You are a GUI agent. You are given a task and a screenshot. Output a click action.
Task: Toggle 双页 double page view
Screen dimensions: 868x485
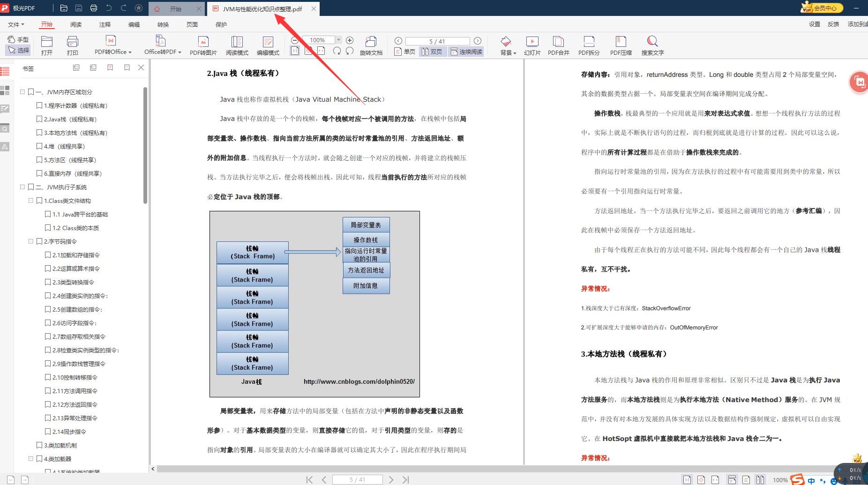tap(432, 52)
